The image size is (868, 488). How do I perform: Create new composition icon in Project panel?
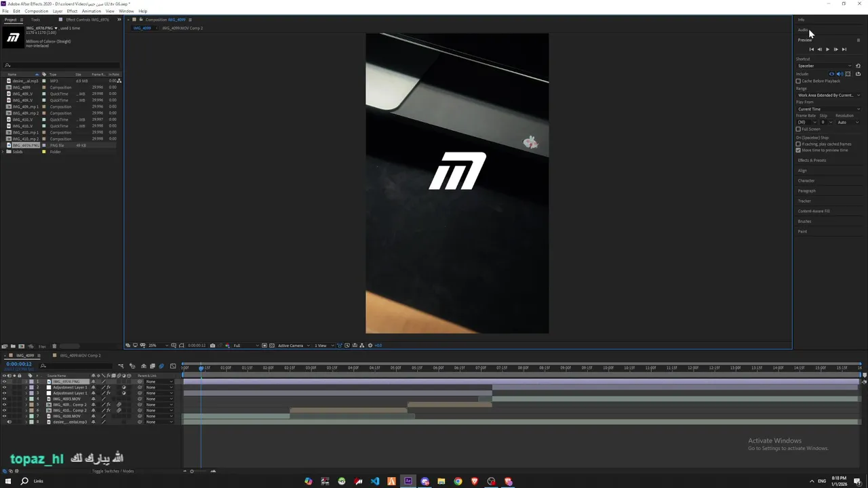21,346
